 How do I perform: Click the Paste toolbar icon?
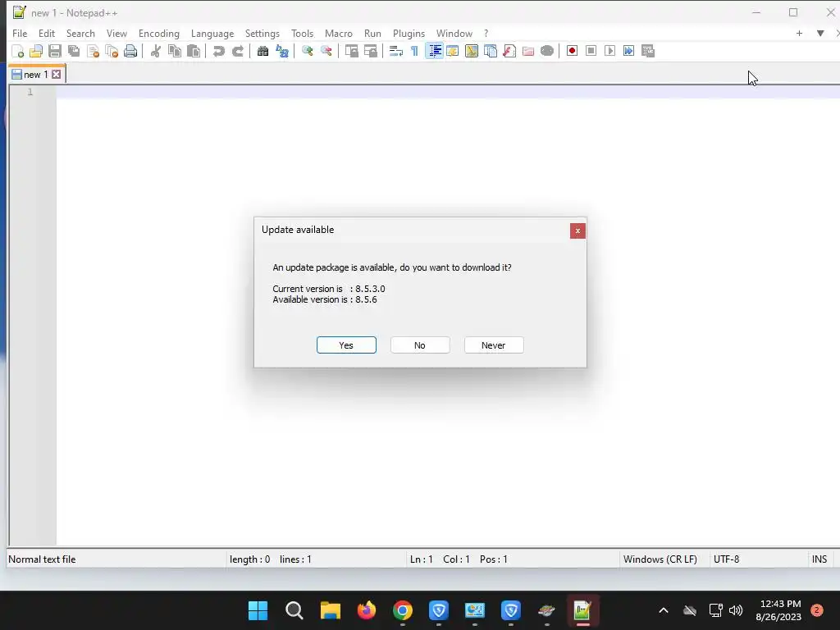click(x=194, y=51)
